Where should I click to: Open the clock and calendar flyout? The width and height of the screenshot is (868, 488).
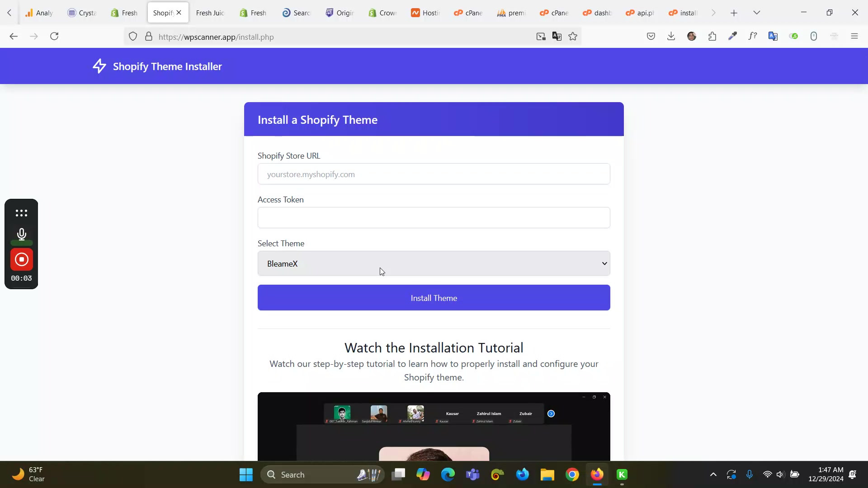click(826, 474)
